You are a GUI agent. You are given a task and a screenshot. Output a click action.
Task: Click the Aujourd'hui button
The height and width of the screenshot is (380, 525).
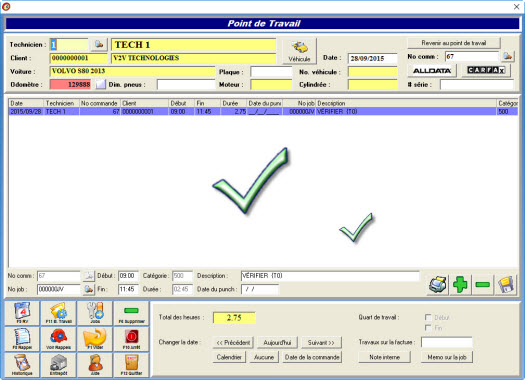[x=277, y=343]
